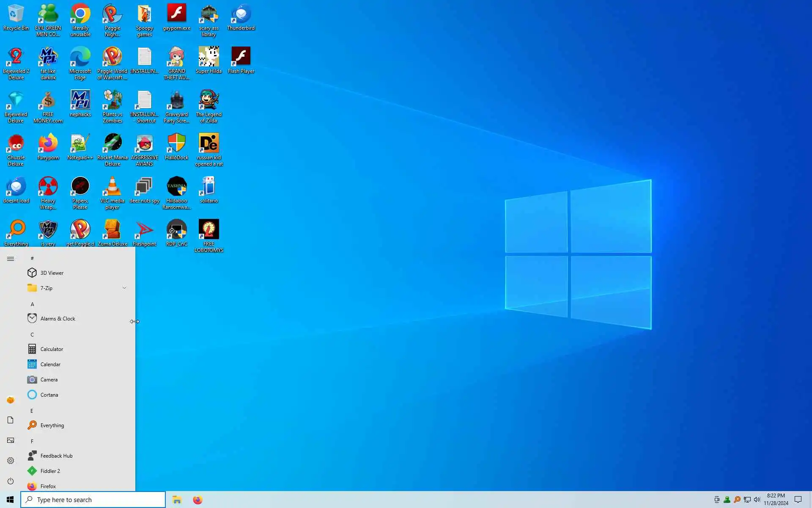This screenshot has height=508, width=812.
Task: Click the volume icon in system tray
Action: [x=757, y=500]
